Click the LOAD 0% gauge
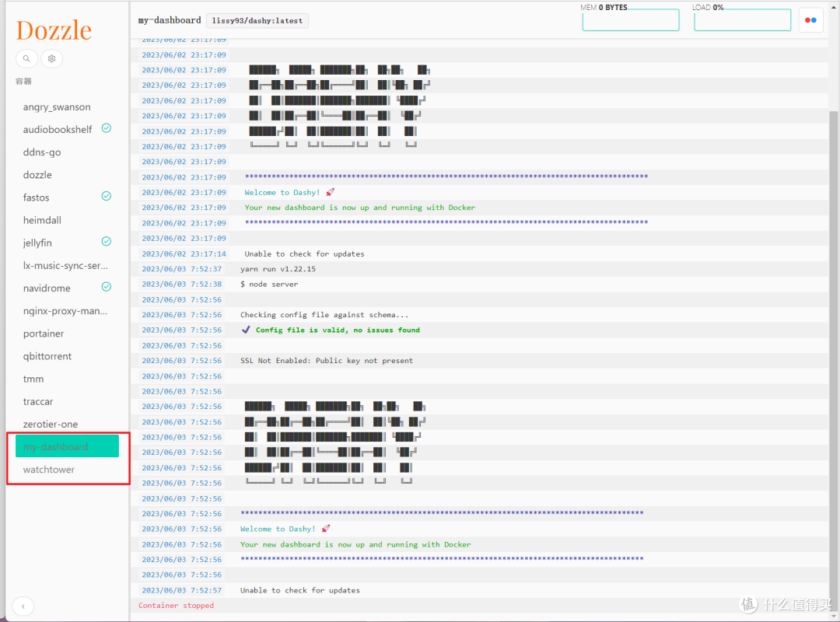 (741, 19)
